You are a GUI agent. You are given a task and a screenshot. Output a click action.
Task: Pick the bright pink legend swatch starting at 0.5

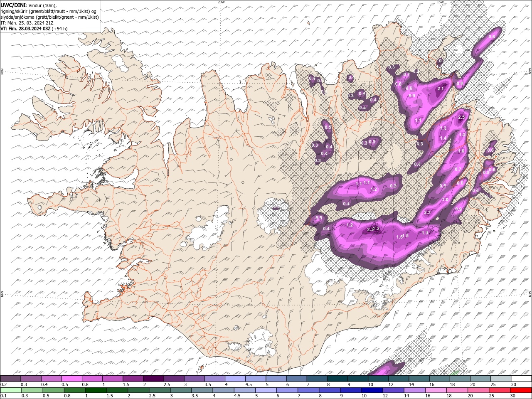point(72,379)
